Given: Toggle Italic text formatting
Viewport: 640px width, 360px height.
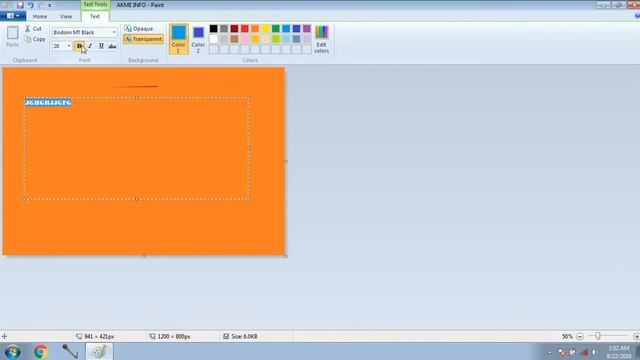Looking at the screenshot, I should tap(90, 46).
